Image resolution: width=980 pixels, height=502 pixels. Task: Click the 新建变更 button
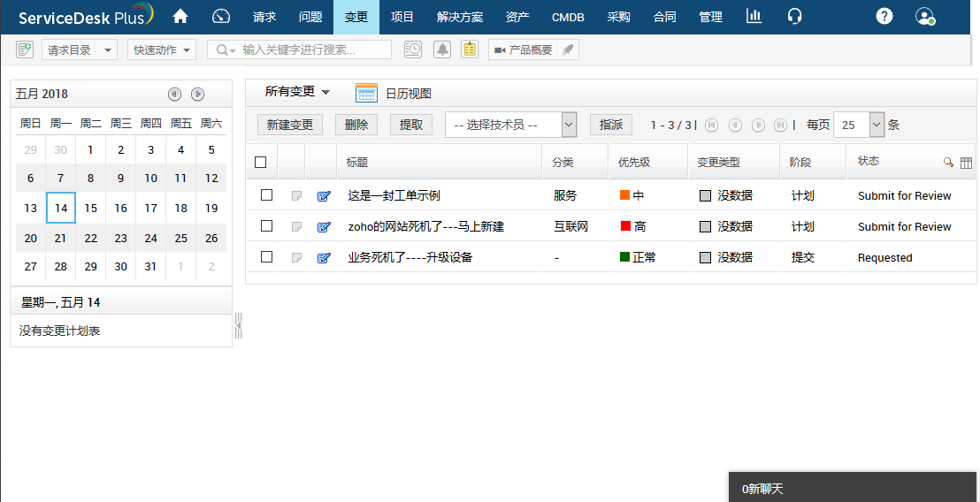tap(290, 125)
